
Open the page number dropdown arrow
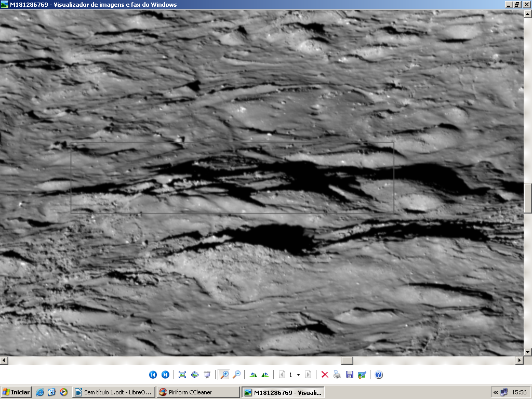[298, 375]
